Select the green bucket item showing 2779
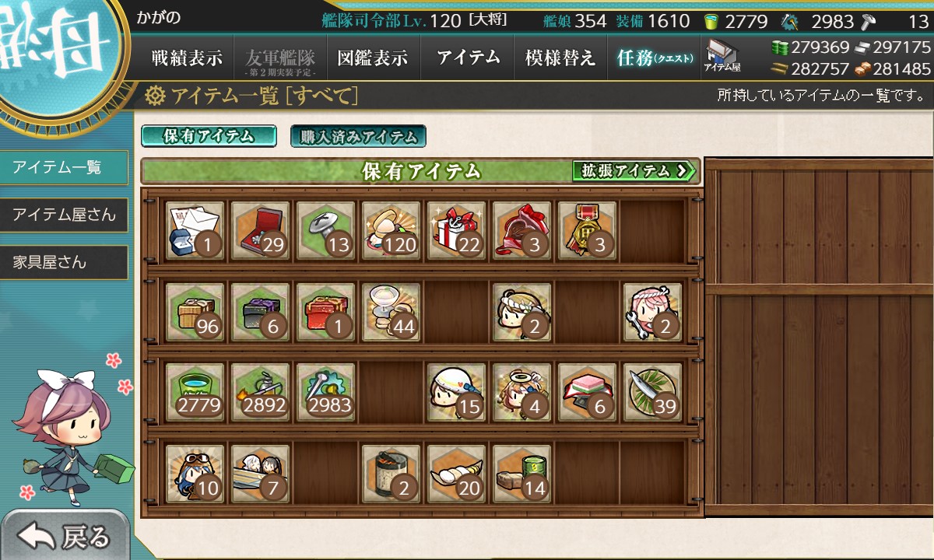 coord(195,393)
